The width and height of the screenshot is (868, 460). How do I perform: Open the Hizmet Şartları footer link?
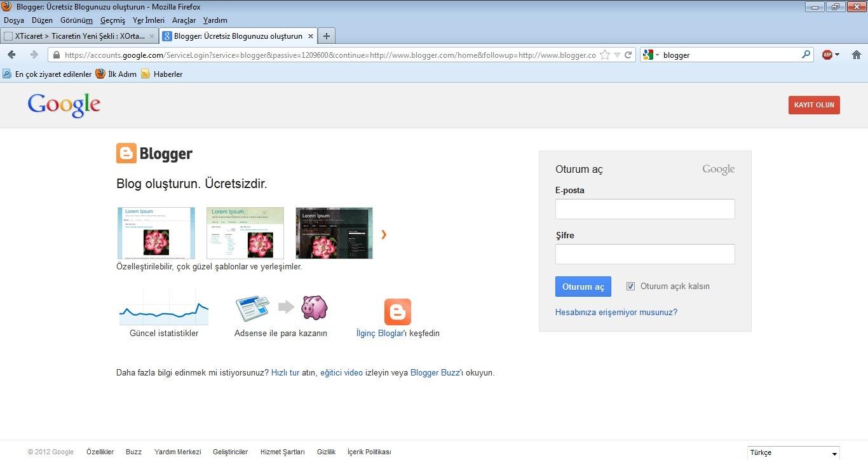click(283, 452)
